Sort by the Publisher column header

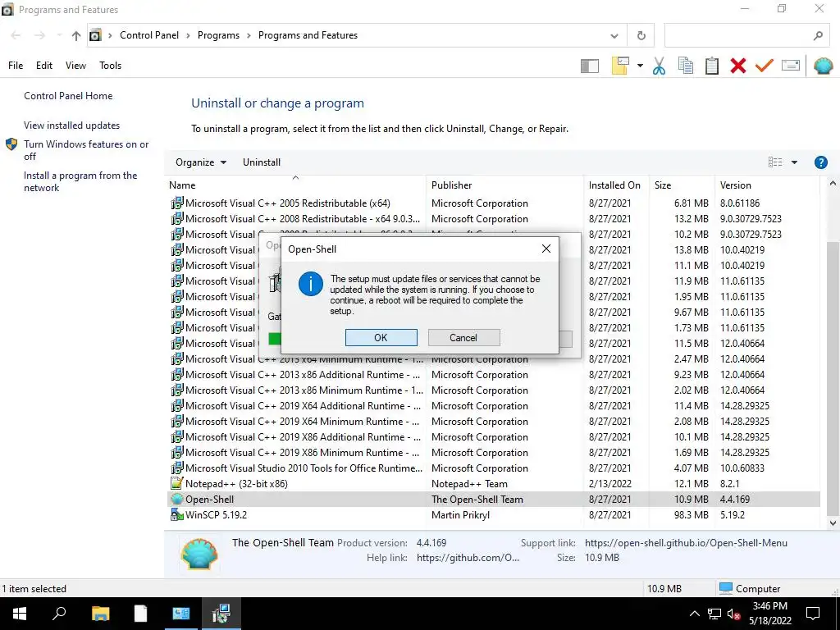click(x=505, y=185)
